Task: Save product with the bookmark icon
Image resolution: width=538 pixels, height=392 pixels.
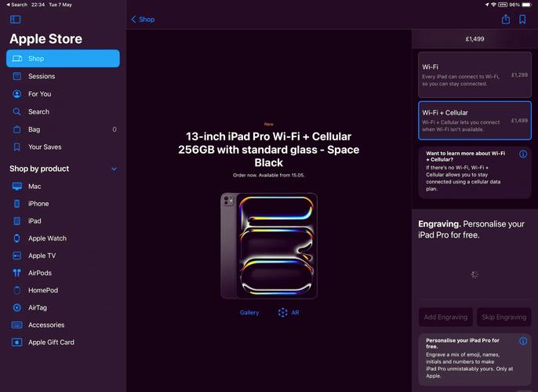Action: coord(522,19)
